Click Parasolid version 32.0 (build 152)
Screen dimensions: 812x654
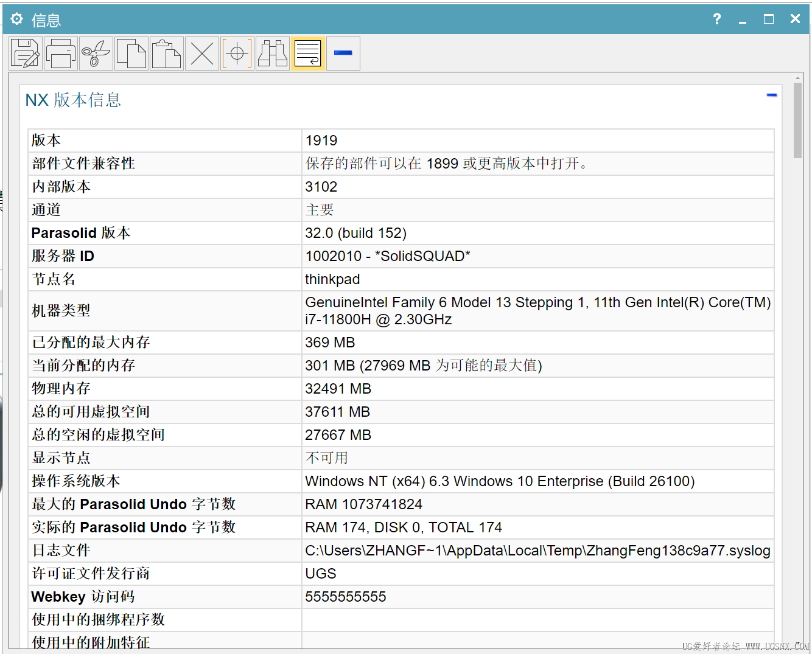pyautogui.click(x=356, y=233)
